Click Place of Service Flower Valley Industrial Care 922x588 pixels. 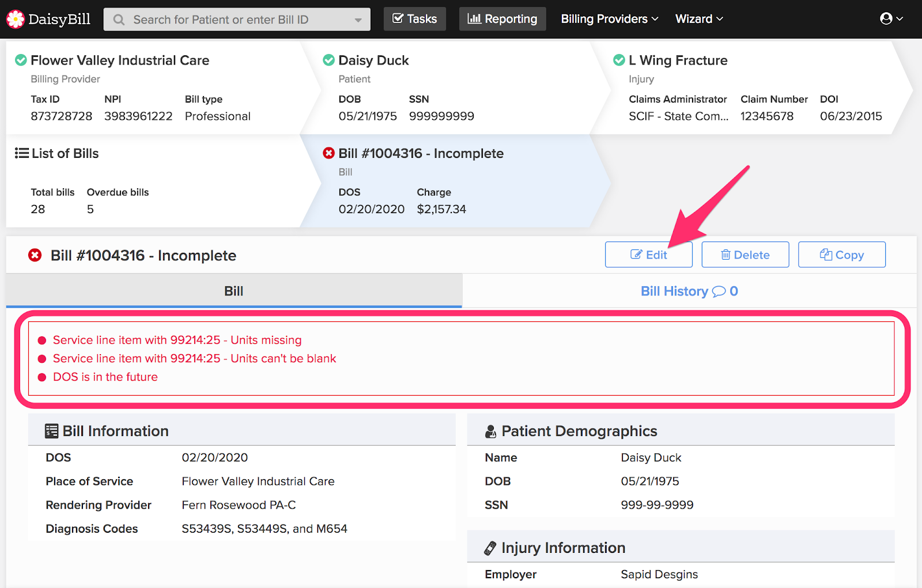258,481
